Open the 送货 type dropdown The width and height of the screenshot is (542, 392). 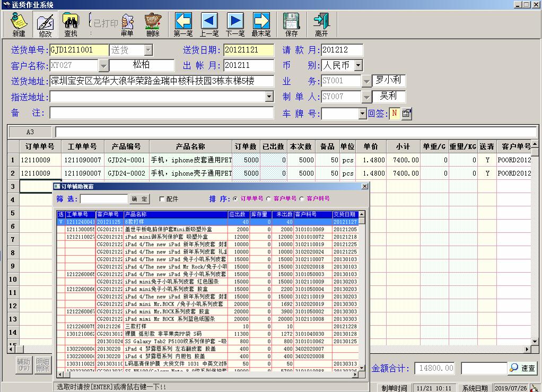(148, 50)
